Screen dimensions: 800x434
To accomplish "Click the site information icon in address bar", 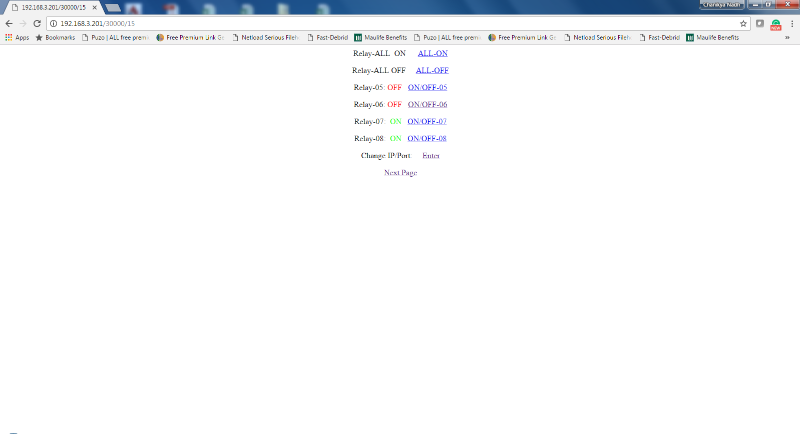I will [x=54, y=23].
